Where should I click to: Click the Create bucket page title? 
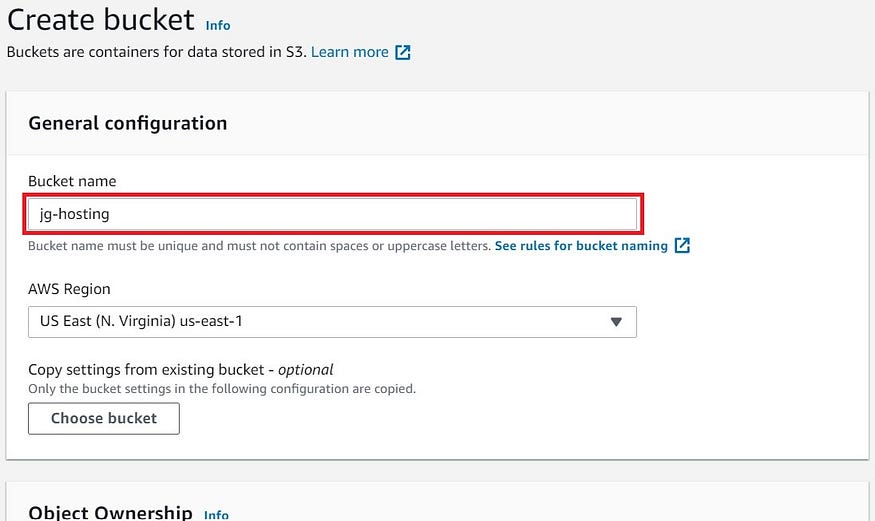coord(101,20)
